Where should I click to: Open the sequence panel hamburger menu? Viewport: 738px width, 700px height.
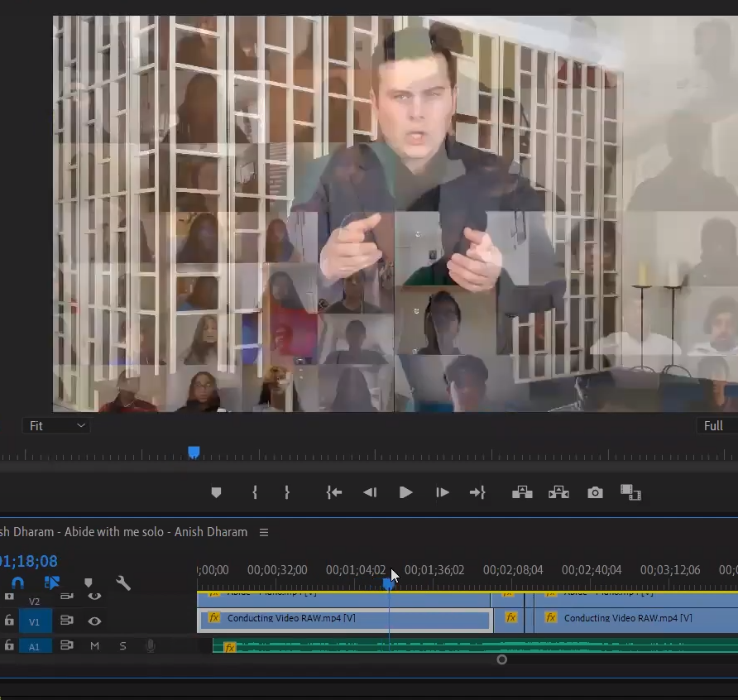(264, 532)
